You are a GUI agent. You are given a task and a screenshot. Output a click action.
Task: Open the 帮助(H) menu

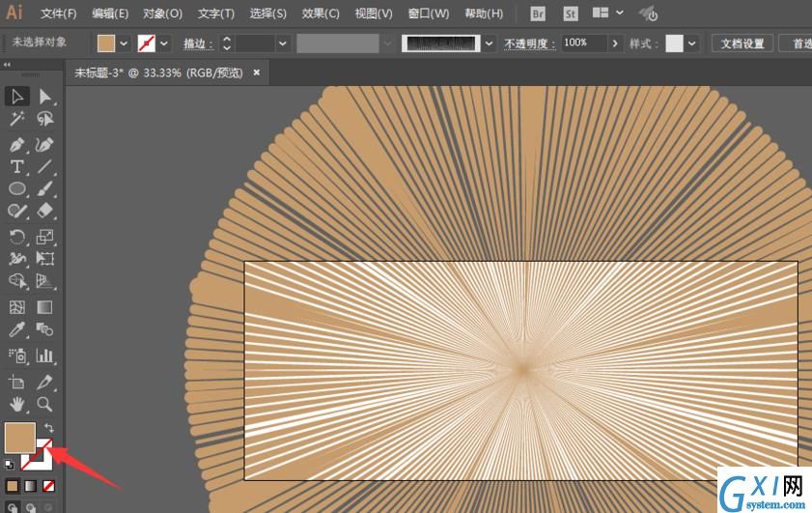(x=484, y=14)
